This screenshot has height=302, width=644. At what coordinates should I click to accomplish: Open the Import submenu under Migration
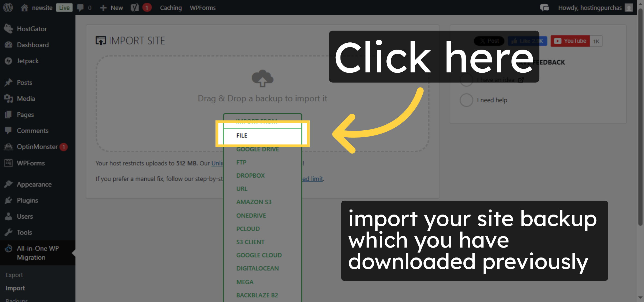coord(15,288)
